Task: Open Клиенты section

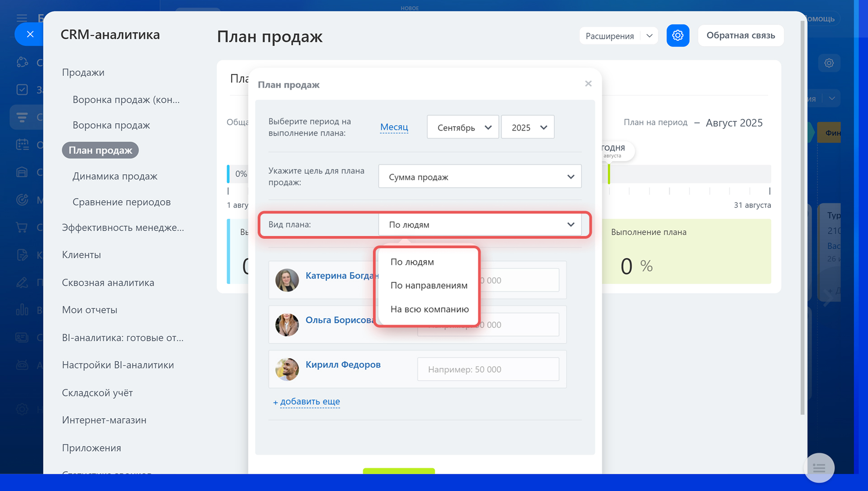Action: [81, 255]
